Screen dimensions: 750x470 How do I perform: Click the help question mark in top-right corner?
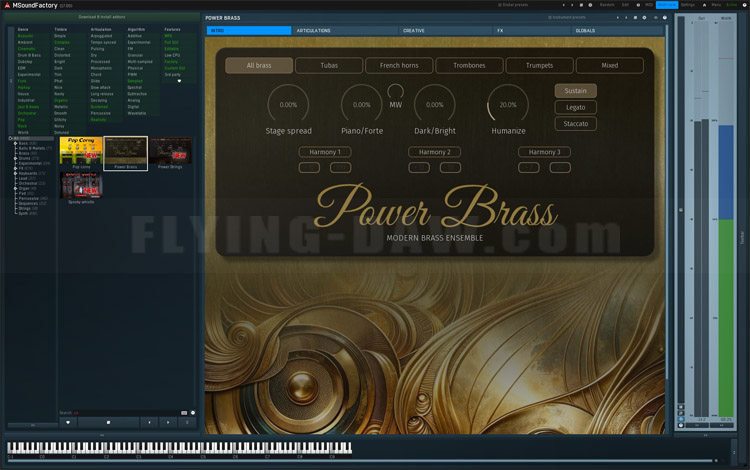(744, 5)
